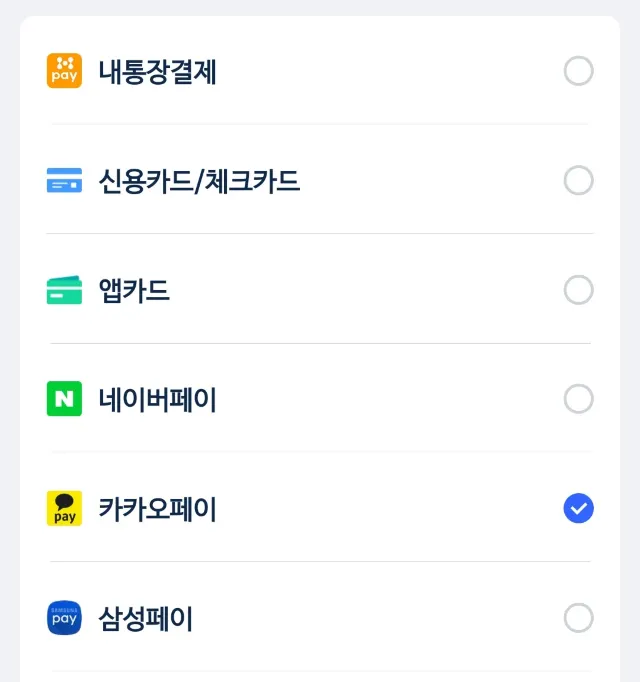
Task: Click the green Naver N logo
Action: point(64,399)
